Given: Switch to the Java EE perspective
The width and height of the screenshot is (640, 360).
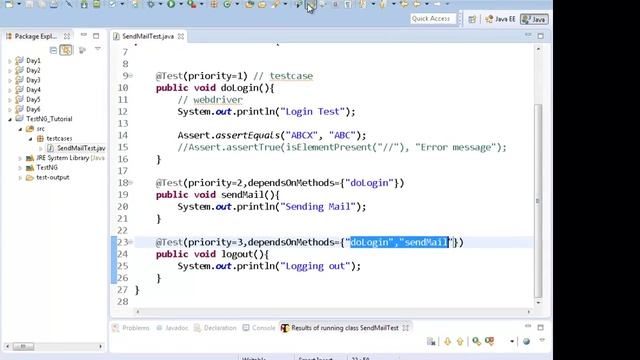Looking at the screenshot, I should (x=500, y=19).
